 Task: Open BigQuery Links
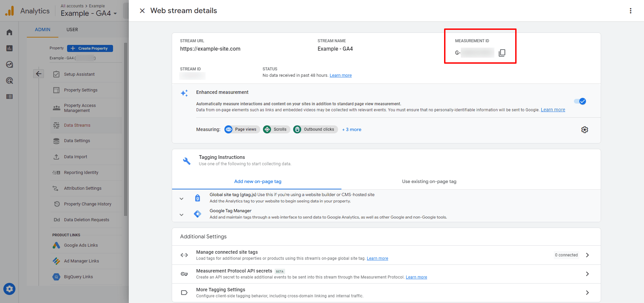(86, 277)
